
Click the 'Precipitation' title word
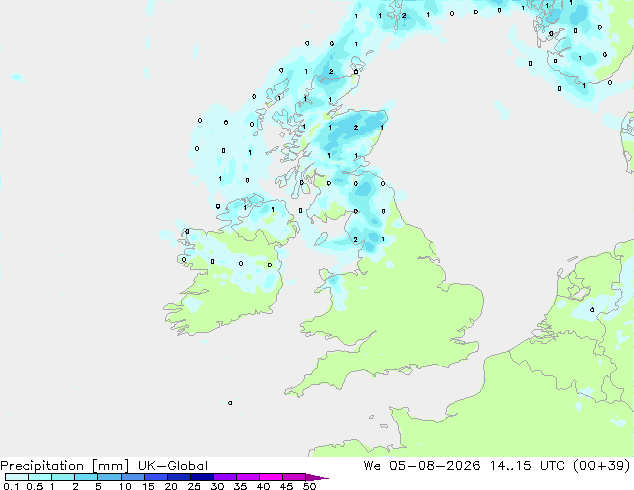pyautogui.click(x=42, y=466)
